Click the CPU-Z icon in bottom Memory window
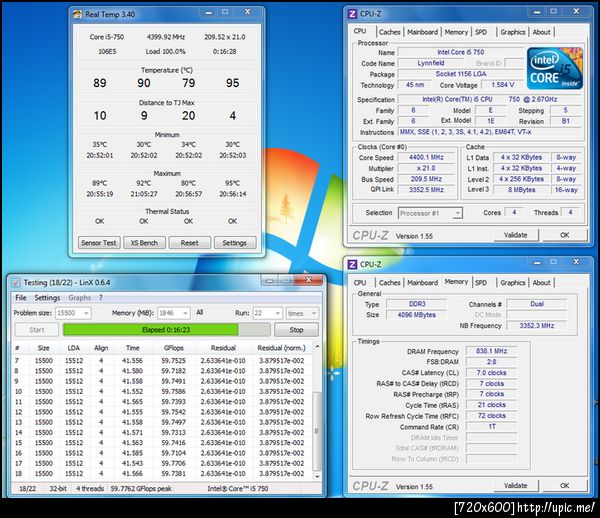This screenshot has height=518, width=600. coord(352,264)
